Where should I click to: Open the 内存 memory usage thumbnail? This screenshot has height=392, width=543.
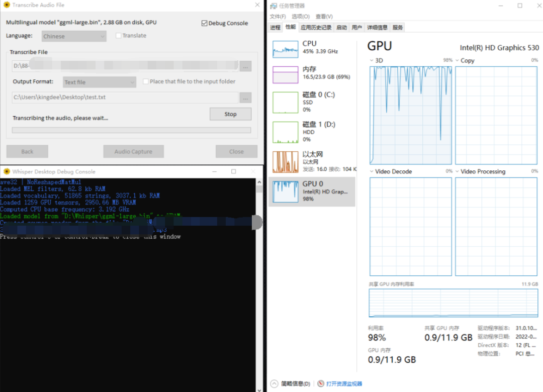285,75
